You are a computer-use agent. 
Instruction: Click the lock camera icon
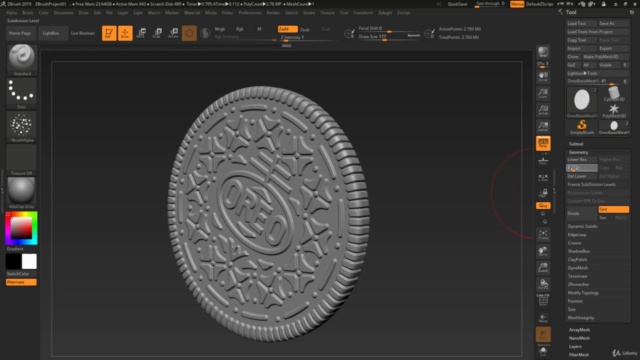pyautogui.click(x=543, y=193)
